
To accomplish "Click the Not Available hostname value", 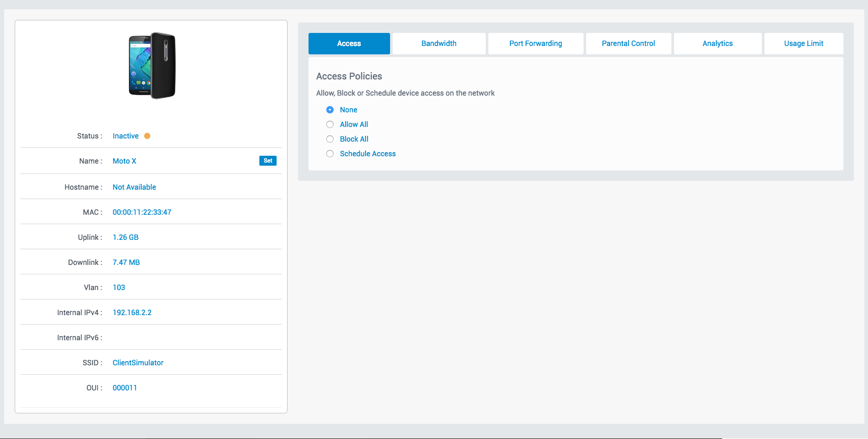I will click(x=134, y=187).
